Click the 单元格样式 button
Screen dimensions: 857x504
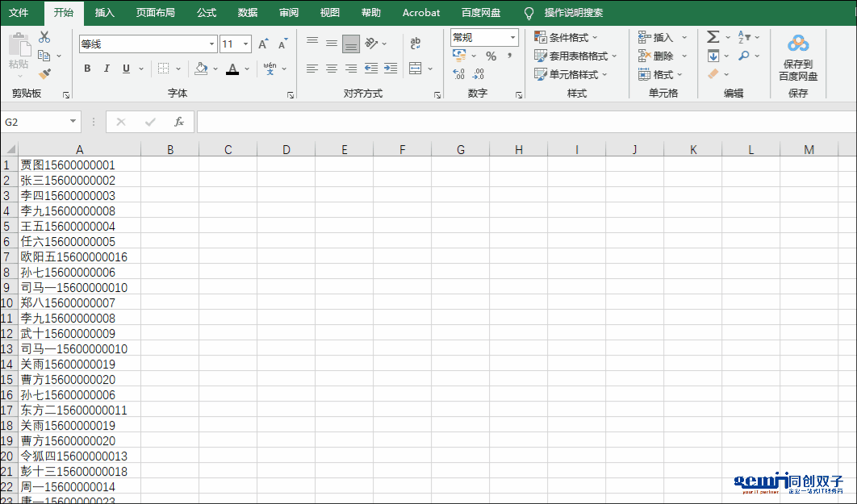click(x=571, y=74)
